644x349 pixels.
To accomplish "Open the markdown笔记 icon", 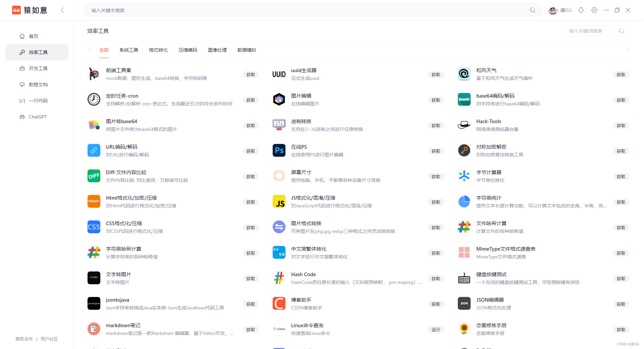I will tap(94, 329).
